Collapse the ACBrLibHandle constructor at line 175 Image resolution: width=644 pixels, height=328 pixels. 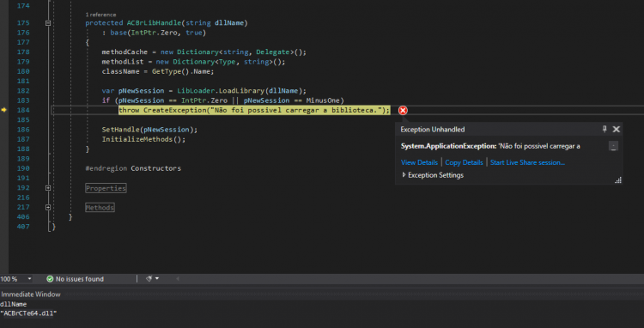pyautogui.click(x=48, y=23)
